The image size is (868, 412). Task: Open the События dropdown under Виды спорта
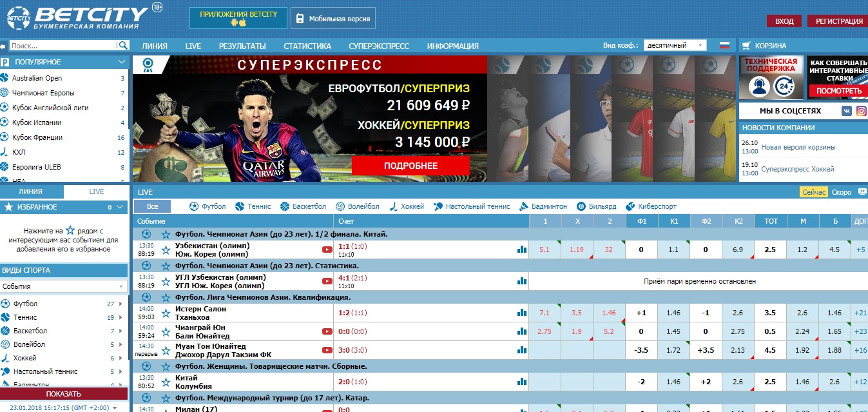tap(63, 286)
